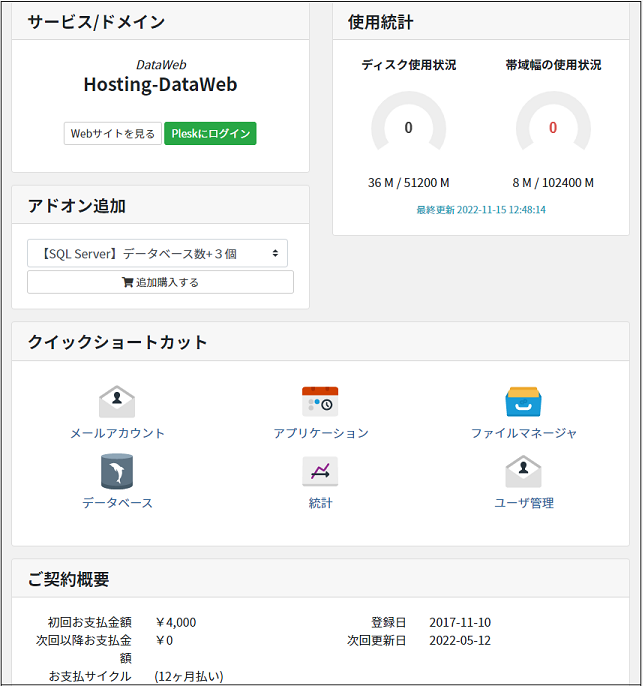The height and width of the screenshot is (686, 643).
Task: Click the Hosting-DataWeb service name
Action: [161, 84]
